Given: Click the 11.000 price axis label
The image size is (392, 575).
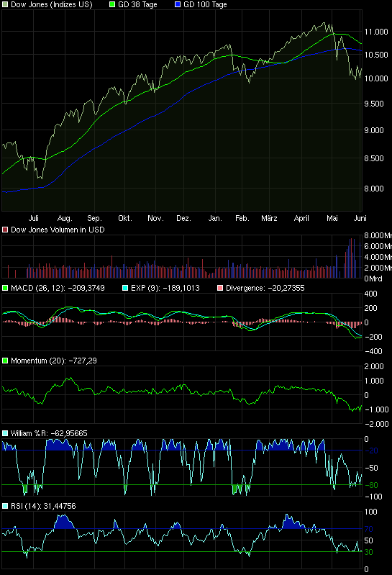Looking at the screenshot, I should 376,32.
